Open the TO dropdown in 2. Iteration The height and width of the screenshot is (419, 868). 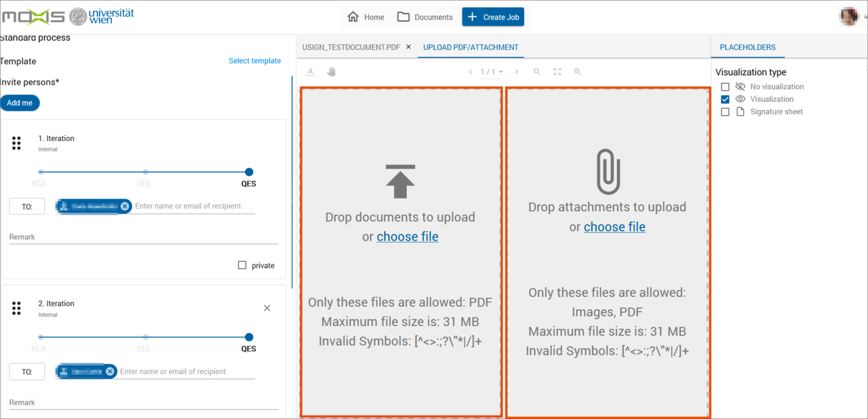(27, 372)
